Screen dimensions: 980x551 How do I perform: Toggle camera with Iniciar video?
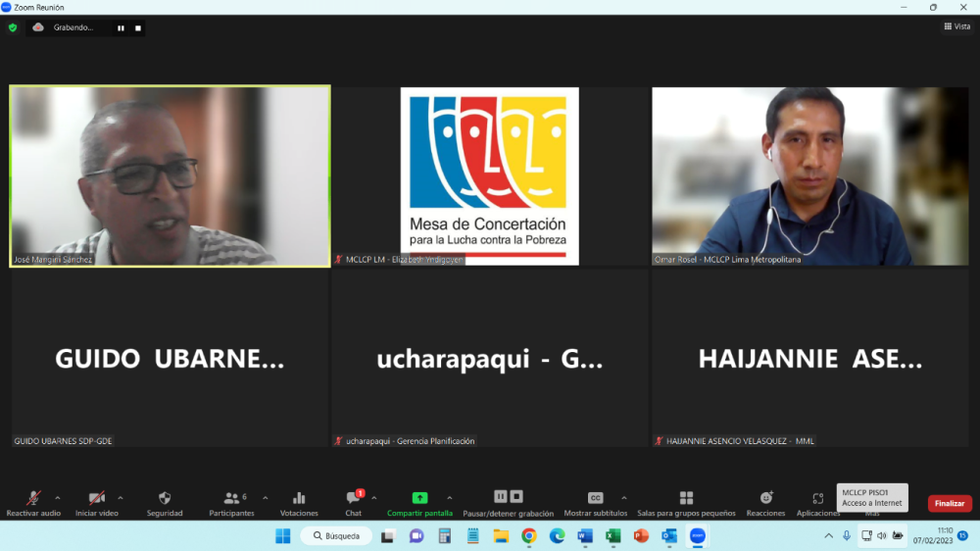pos(96,502)
